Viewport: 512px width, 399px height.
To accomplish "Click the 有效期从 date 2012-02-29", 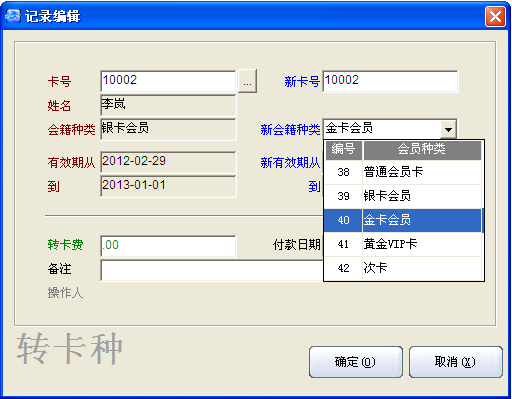I will tap(168, 162).
